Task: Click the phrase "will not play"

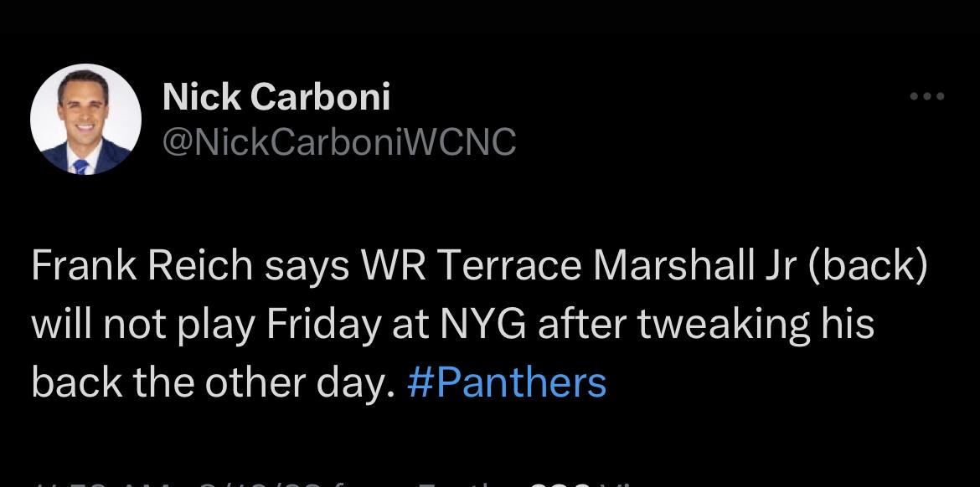Action: 142,325
